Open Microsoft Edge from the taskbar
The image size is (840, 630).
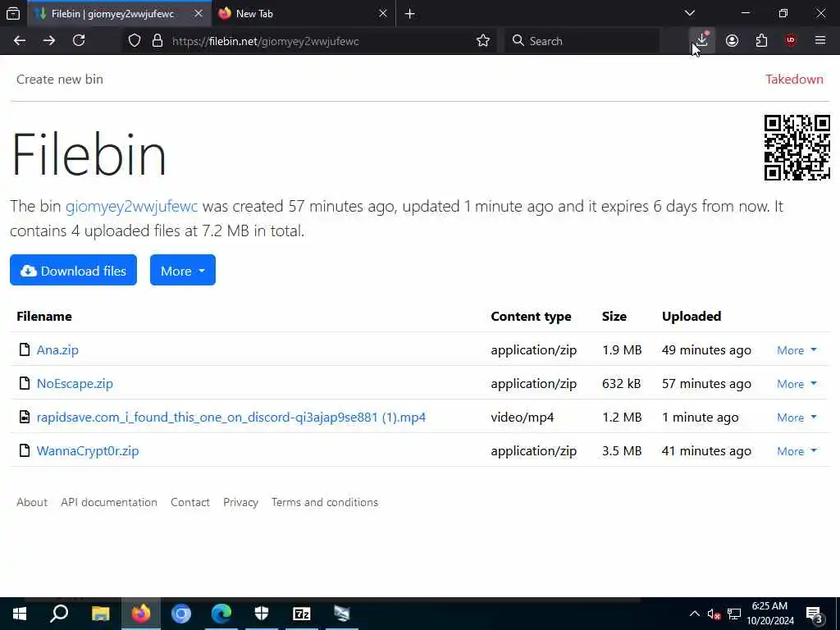point(221,614)
